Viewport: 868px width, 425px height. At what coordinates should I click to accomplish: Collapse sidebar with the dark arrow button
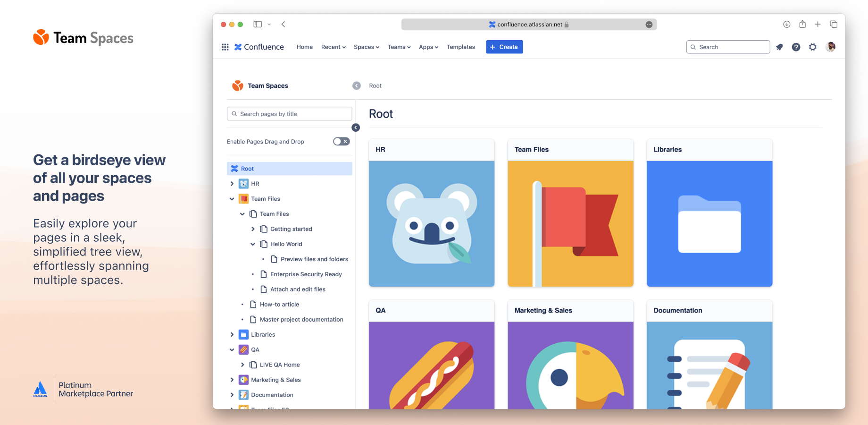click(x=356, y=127)
